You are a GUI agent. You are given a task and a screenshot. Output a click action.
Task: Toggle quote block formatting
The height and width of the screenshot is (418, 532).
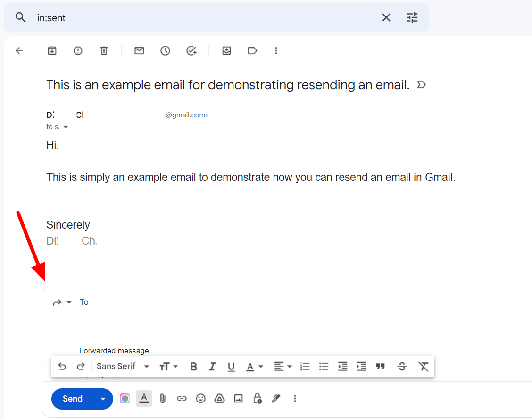click(380, 367)
